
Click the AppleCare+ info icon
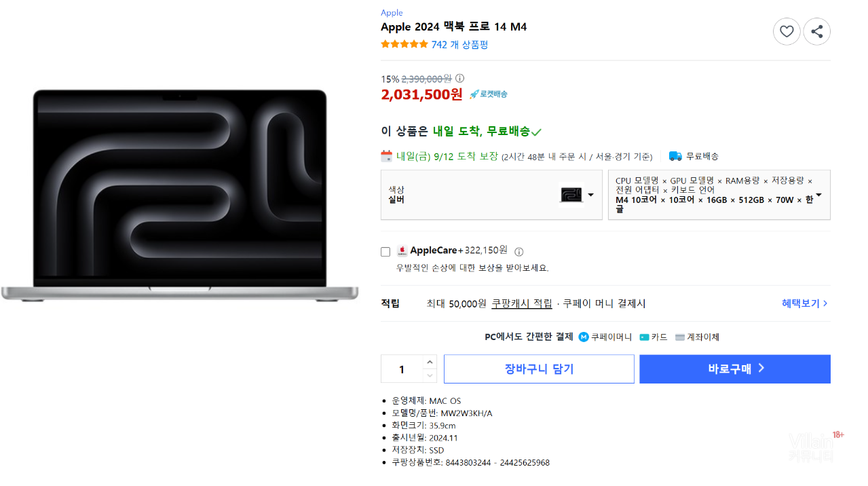click(519, 251)
